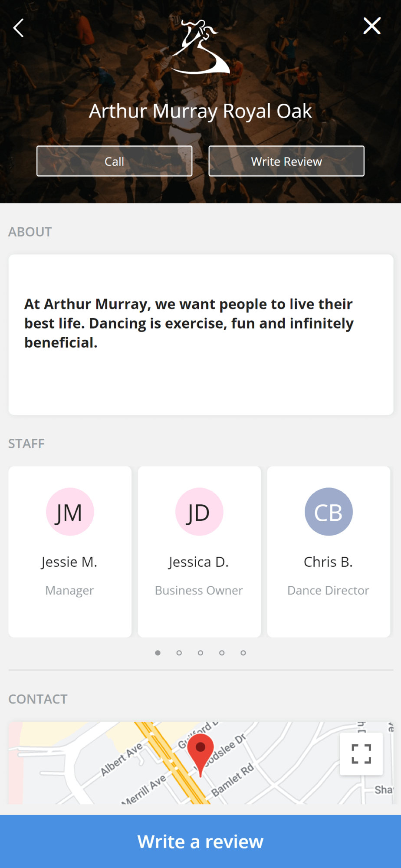Go to fifth staff carousel page dot
The image size is (401, 868).
243,653
